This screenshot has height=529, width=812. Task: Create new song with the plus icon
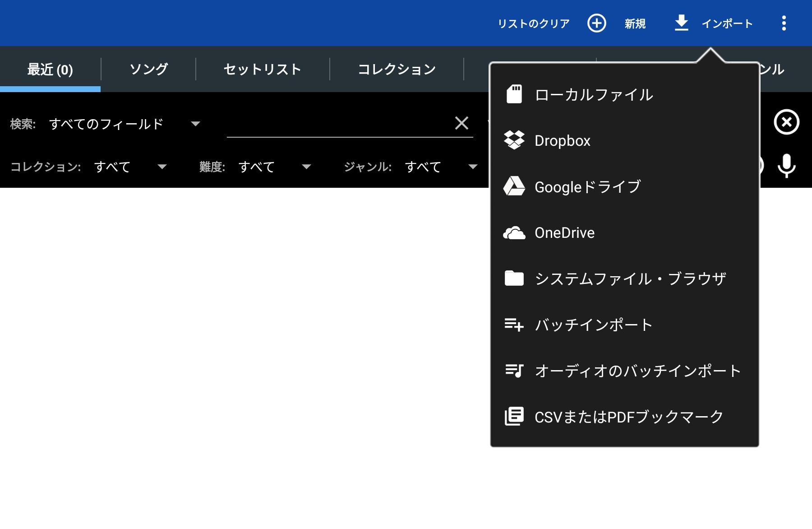(x=596, y=23)
